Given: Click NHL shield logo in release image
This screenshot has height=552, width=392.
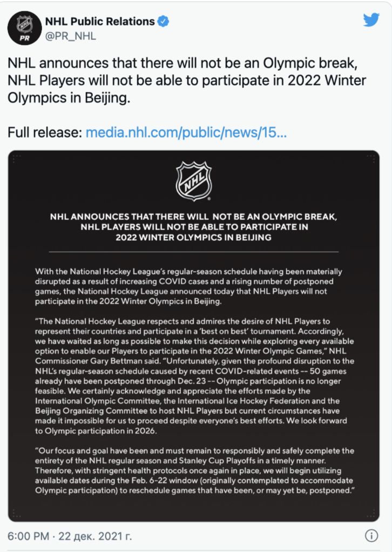Looking at the screenshot, I should click(x=193, y=180).
